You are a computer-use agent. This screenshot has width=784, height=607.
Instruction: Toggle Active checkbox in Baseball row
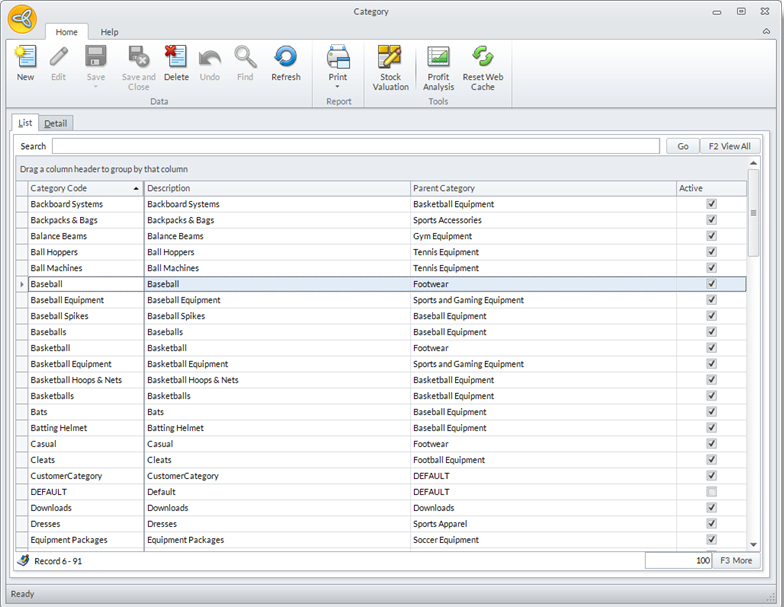click(x=712, y=284)
